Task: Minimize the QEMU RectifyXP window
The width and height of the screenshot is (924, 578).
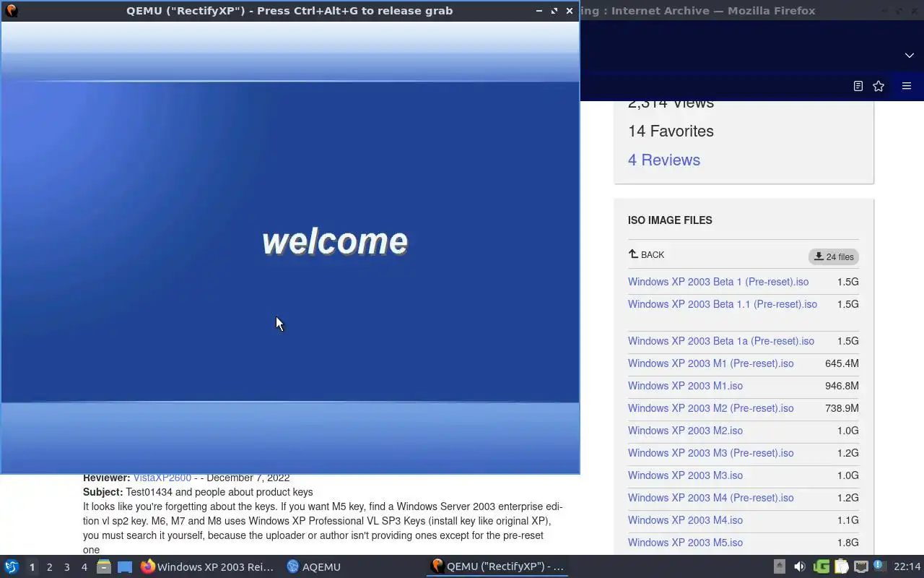Action: coord(539,11)
